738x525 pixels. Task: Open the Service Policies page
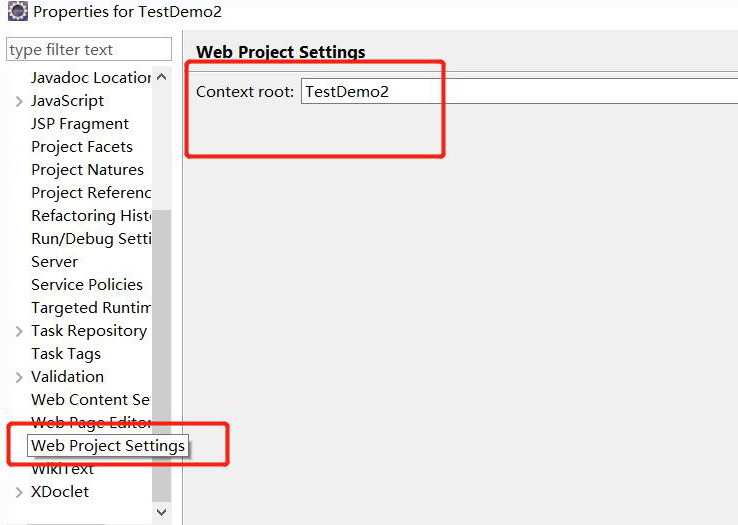87,285
